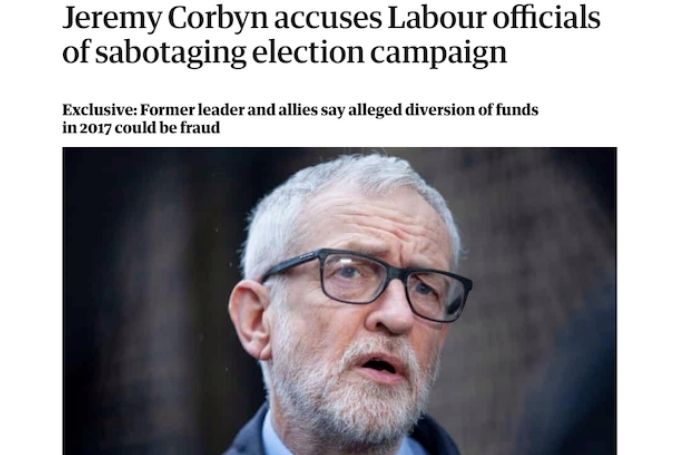Click the word 'officials' in the headline
678x455 pixels.
[x=547, y=18]
